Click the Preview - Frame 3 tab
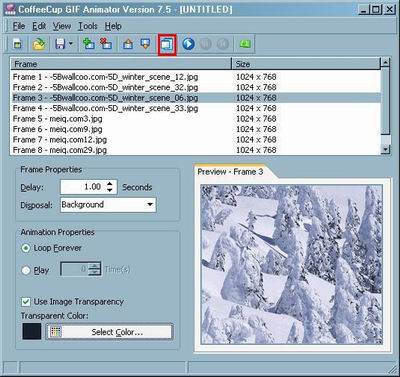This screenshot has height=377, width=400. (x=231, y=172)
